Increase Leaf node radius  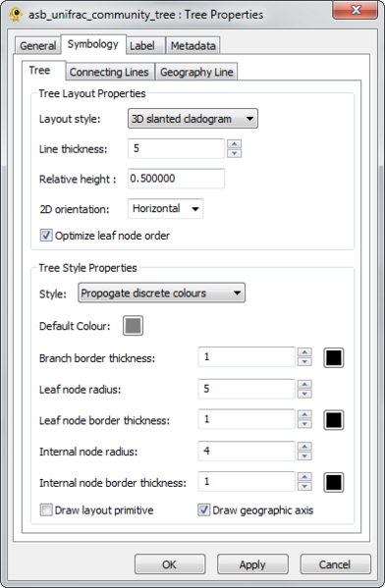tap(304, 385)
